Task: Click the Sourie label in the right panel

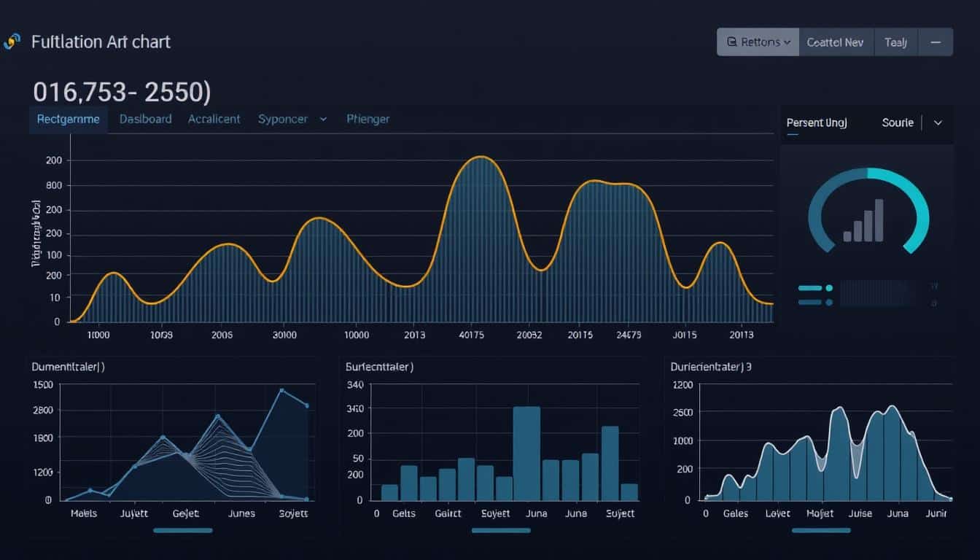Action: [x=898, y=122]
